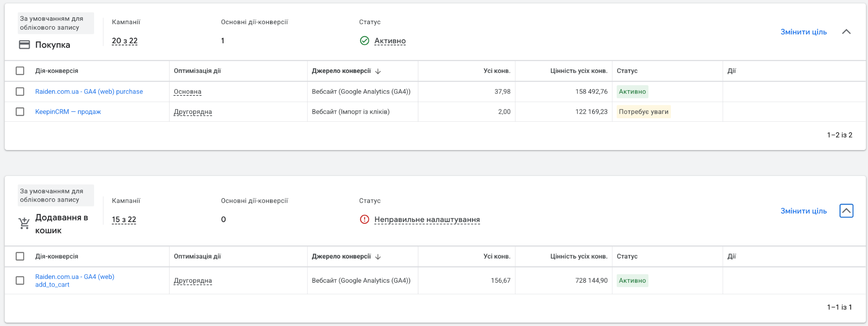Click the Активно badge in the purchase row

(x=632, y=92)
